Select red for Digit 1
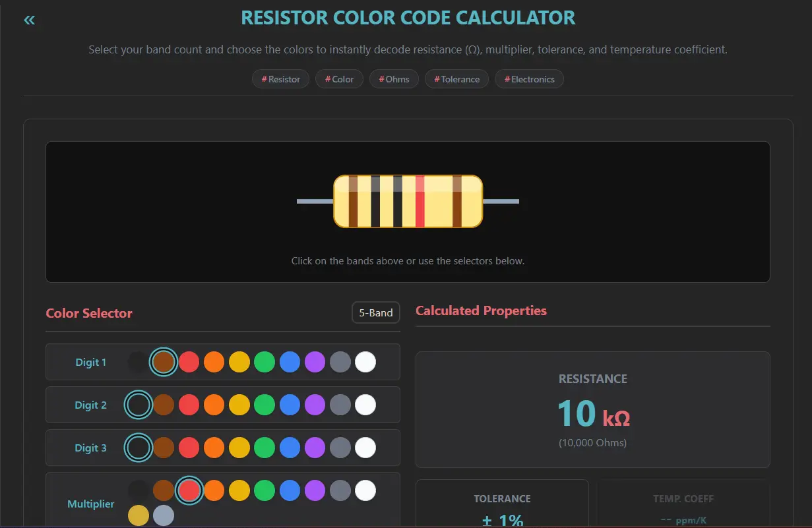This screenshot has height=528, width=812. 189,362
